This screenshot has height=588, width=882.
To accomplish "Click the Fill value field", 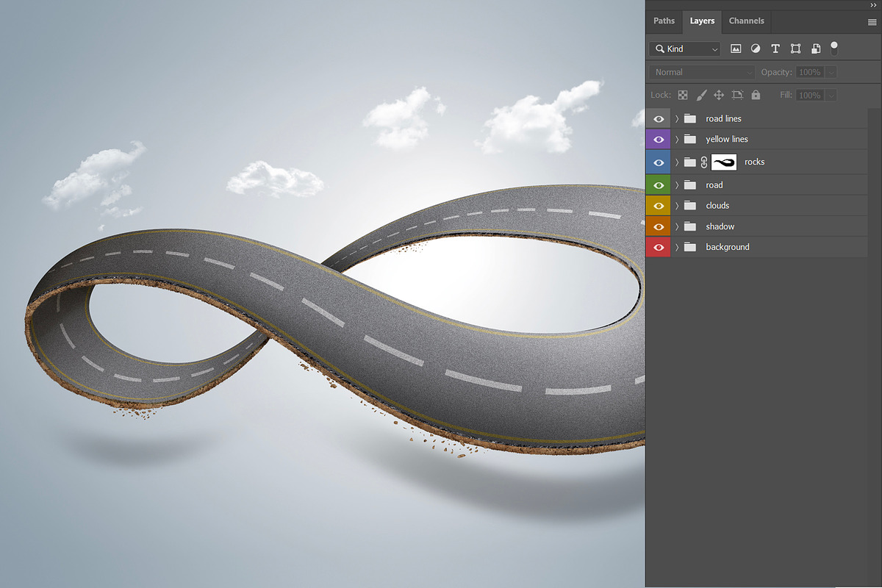I will pyautogui.click(x=809, y=95).
